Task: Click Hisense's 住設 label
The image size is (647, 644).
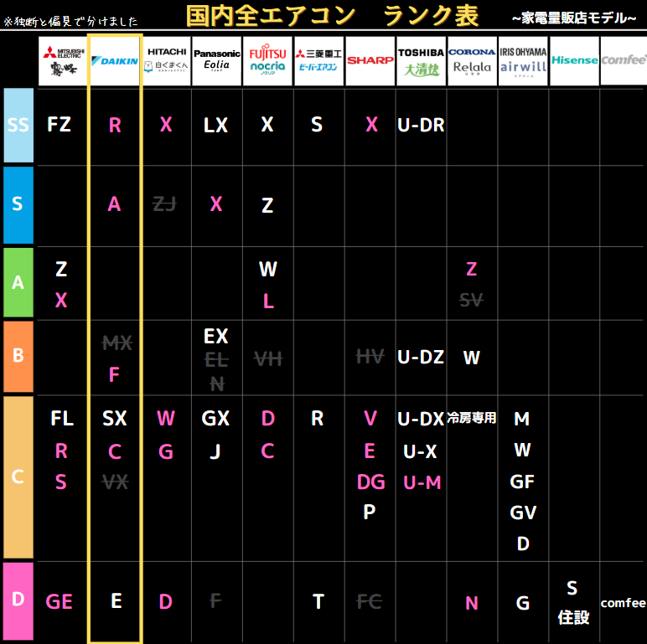Action: coord(573,617)
